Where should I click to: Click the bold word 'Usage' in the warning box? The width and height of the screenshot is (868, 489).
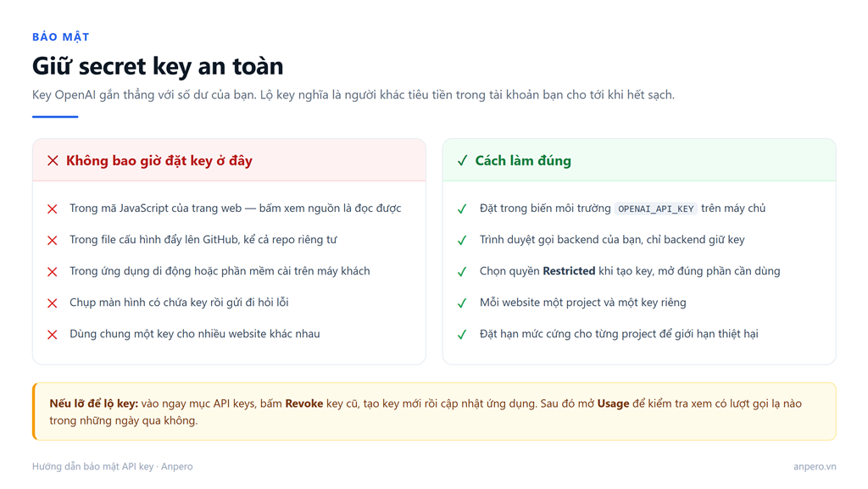(613, 403)
